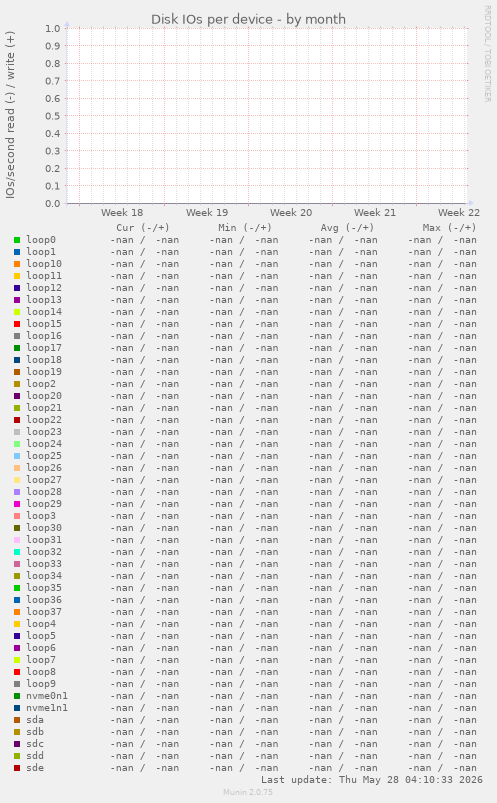Click the 1.0 y-axis value
This screenshot has width=497, height=803.
click(x=52, y=28)
